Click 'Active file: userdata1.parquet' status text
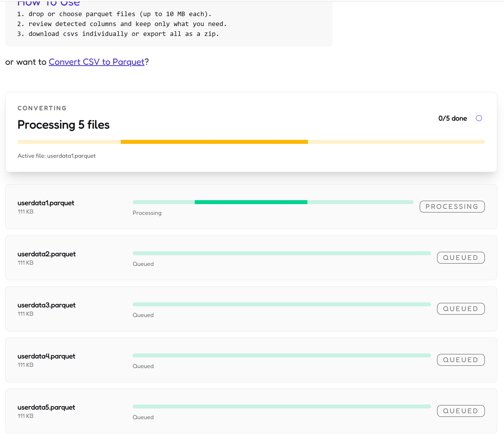 [x=57, y=156]
